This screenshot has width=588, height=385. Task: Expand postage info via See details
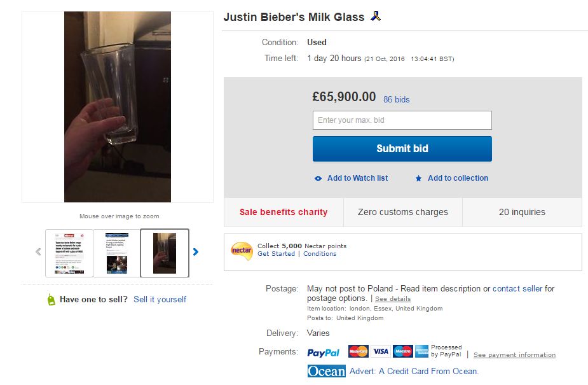coord(392,299)
